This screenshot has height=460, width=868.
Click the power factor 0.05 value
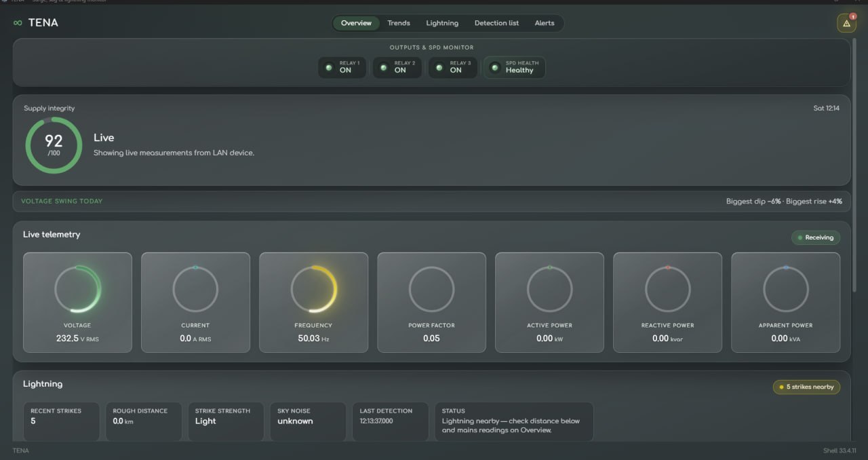click(431, 338)
